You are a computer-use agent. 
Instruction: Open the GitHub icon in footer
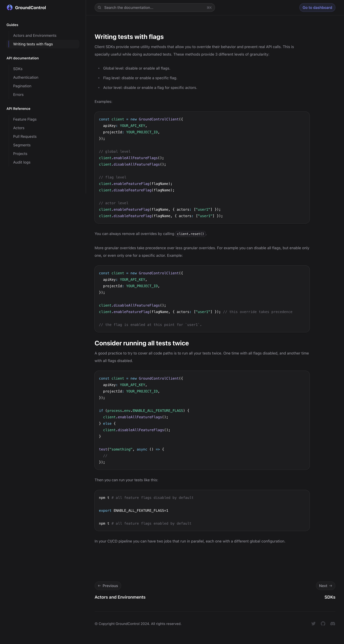(x=323, y=623)
